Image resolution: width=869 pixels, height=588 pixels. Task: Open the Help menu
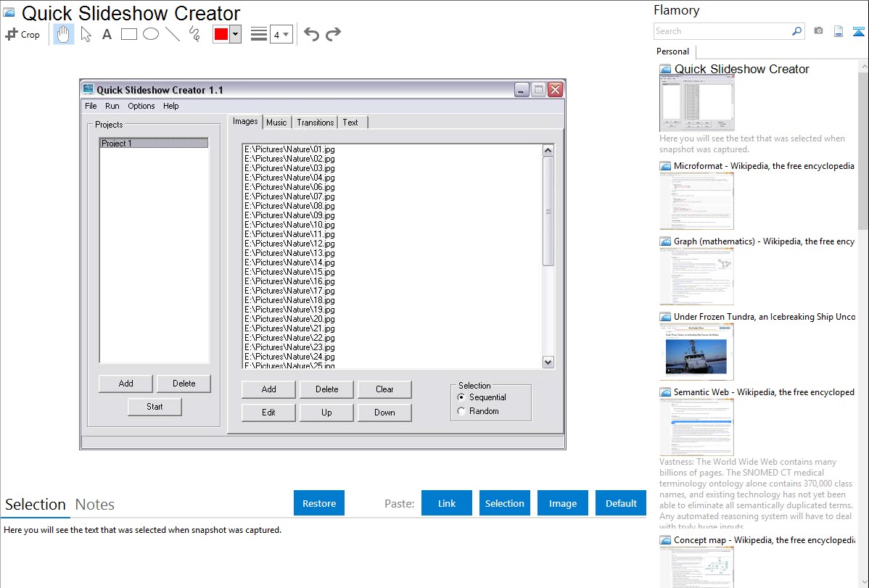(170, 106)
